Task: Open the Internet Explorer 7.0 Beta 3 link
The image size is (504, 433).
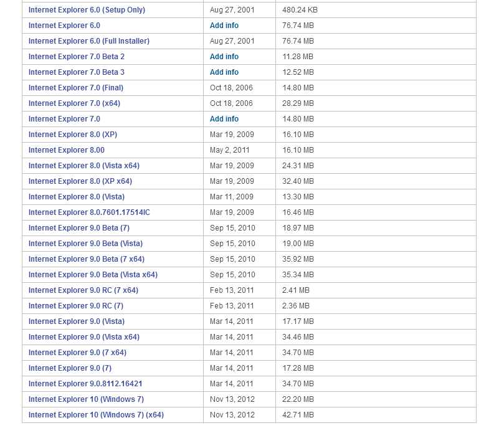Action: click(x=77, y=72)
